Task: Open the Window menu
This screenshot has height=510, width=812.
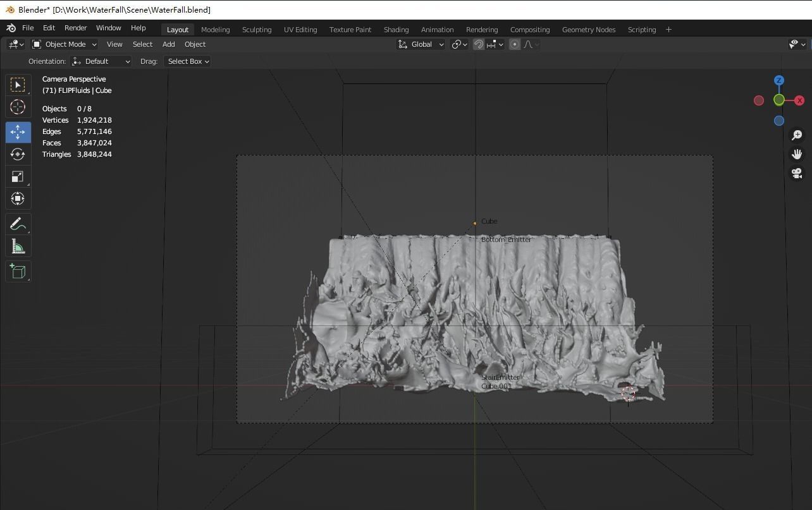Action: (x=108, y=28)
